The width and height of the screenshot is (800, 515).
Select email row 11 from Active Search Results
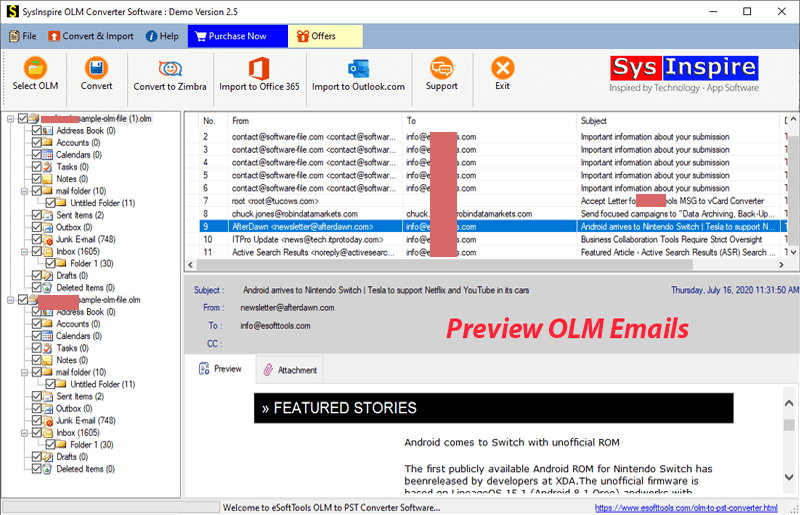click(490, 252)
